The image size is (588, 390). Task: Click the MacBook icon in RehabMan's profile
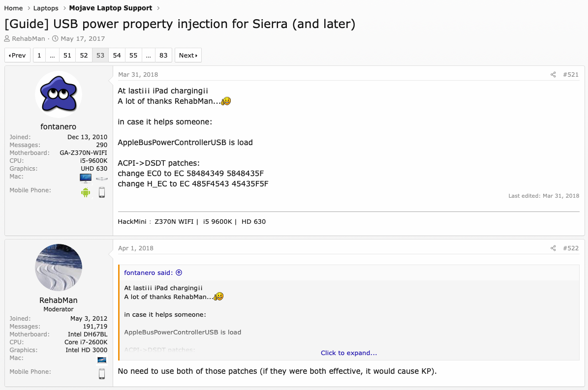[x=102, y=360]
